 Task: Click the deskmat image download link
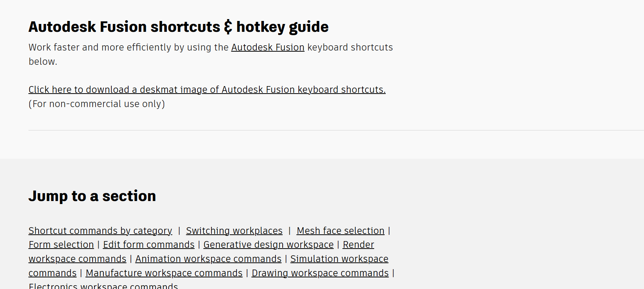207,90
